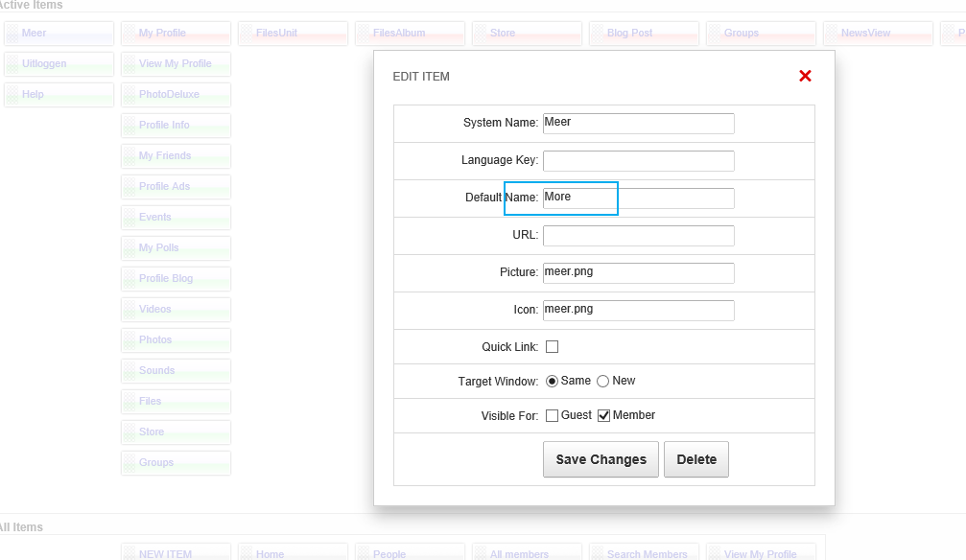Select the My Profile menu item

(x=176, y=34)
